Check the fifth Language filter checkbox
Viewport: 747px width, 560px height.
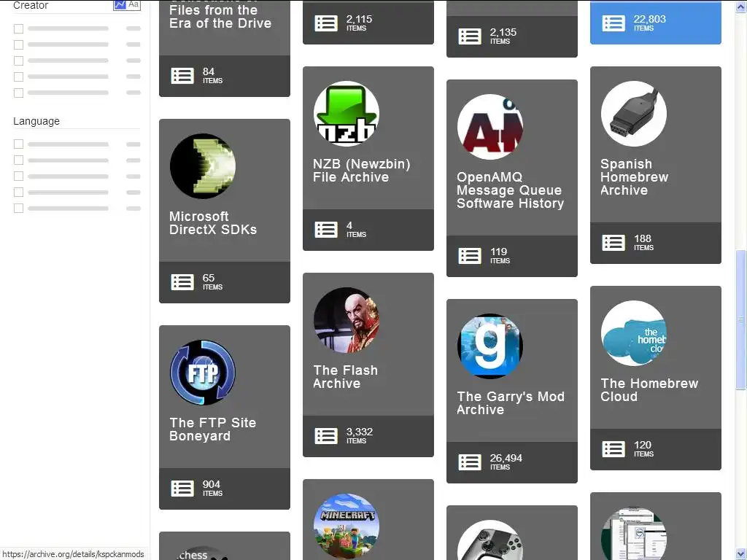[18, 208]
